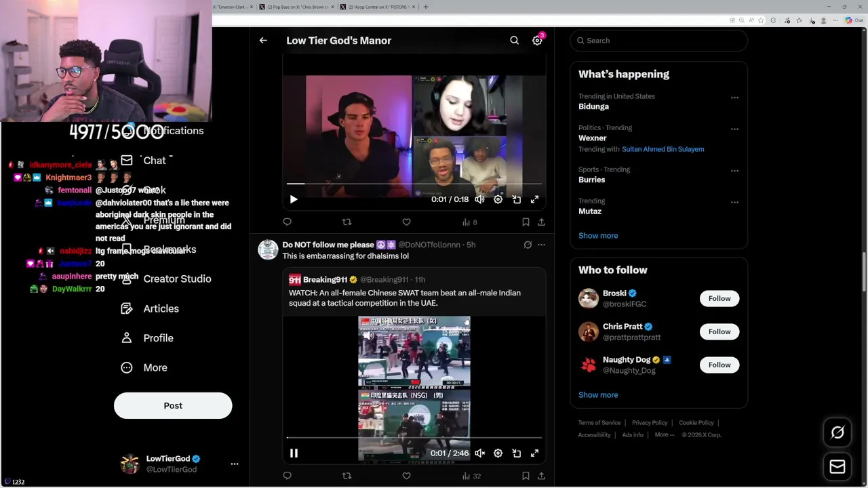This screenshot has width=868, height=488.
Task: Open the LowTierGod account switcher ellipsis
Action: [x=235, y=464]
